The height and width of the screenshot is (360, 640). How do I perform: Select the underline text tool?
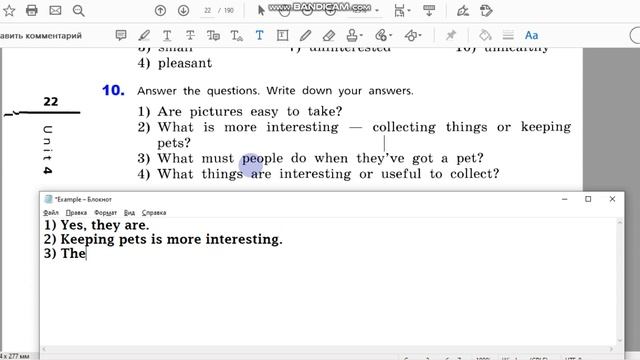pyautogui.click(x=167, y=36)
